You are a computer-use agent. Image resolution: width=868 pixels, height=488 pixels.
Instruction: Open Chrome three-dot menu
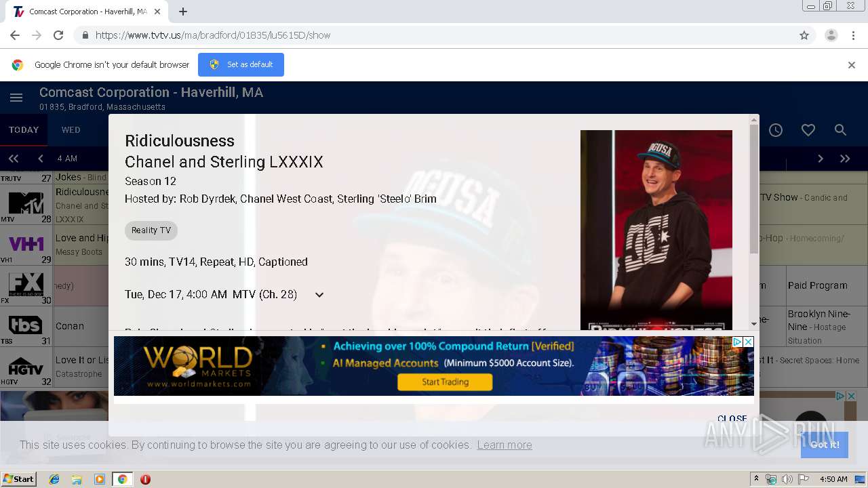(853, 35)
